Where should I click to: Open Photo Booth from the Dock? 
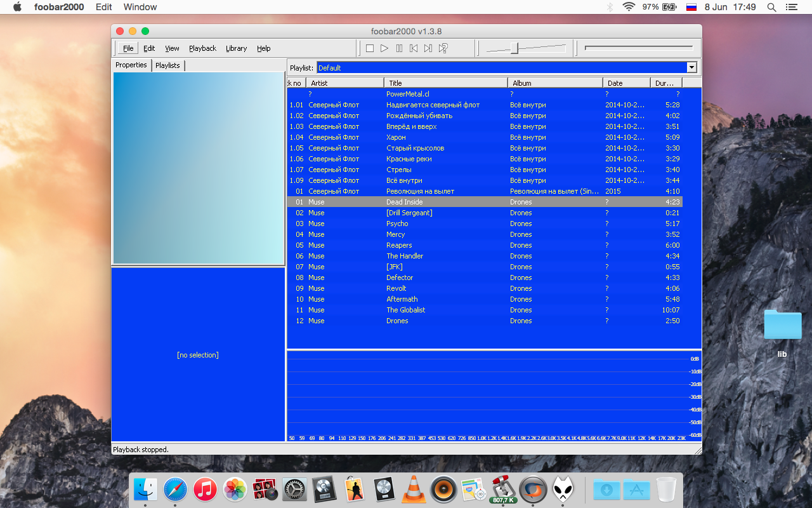pos(265,490)
